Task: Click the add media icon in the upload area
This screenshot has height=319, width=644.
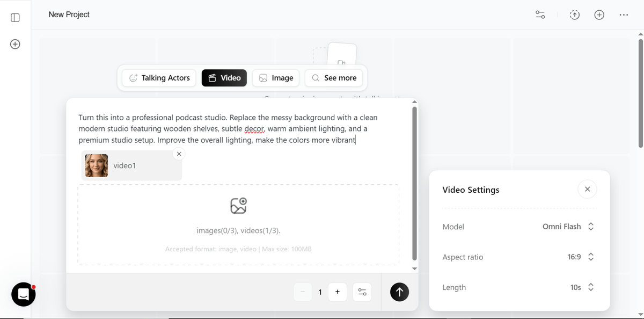Action: coord(238,206)
